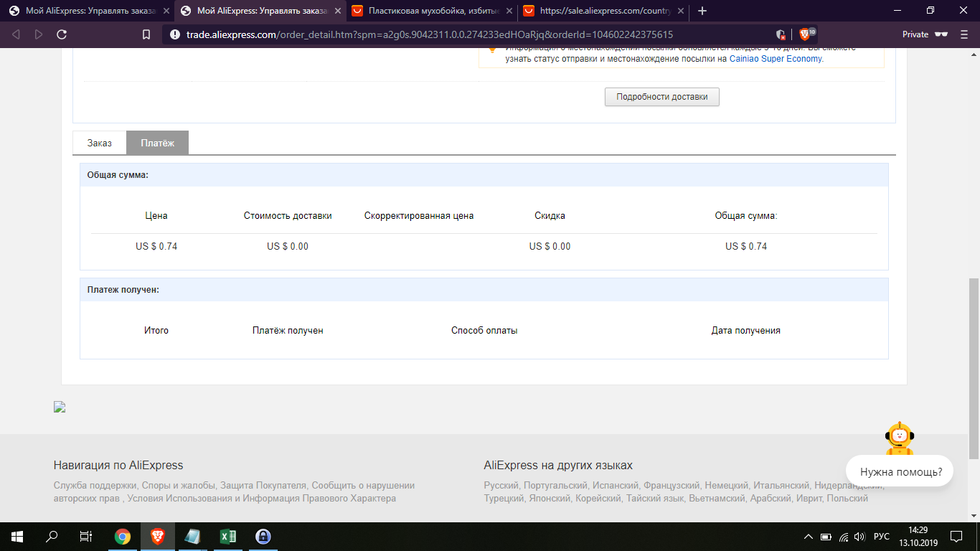Open the Служба поддержки footer link

point(95,485)
